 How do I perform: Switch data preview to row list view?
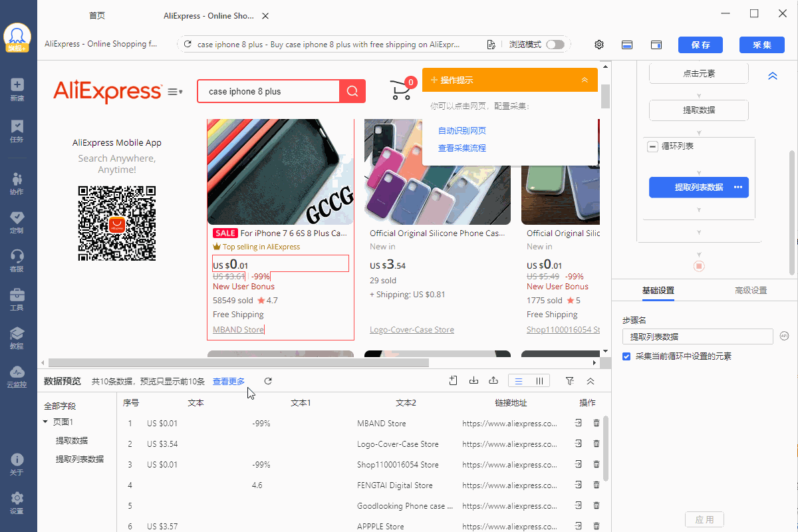519,381
